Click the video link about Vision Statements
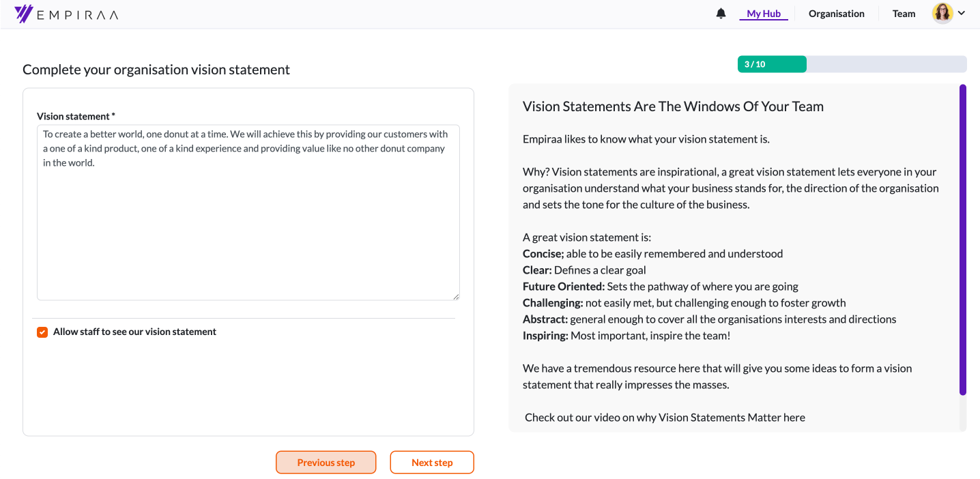 point(665,418)
